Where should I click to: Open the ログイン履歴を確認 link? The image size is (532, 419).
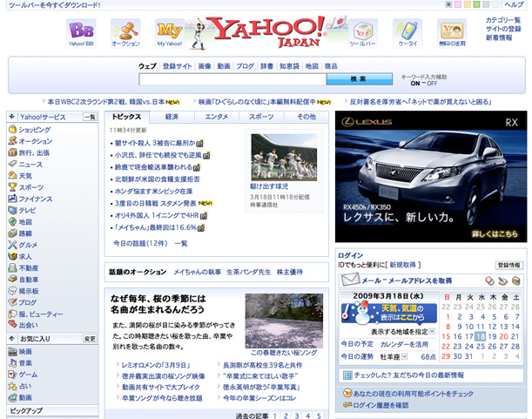(x=380, y=405)
